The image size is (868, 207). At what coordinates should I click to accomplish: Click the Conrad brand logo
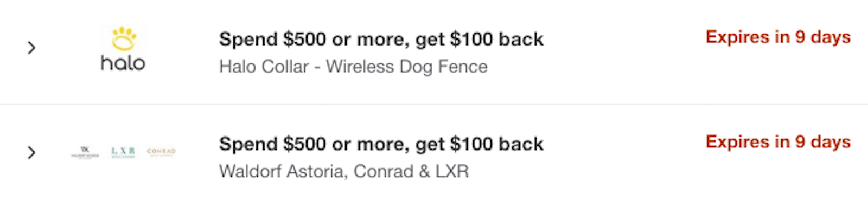coord(161,152)
